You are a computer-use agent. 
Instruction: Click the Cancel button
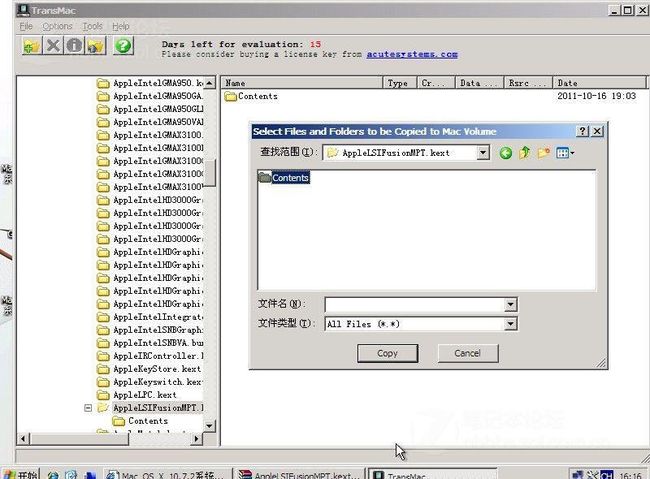(468, 353)
